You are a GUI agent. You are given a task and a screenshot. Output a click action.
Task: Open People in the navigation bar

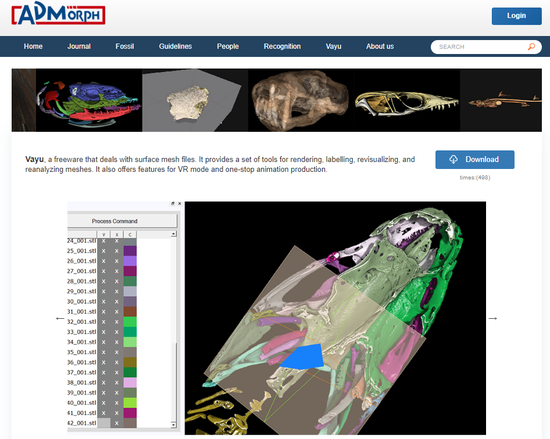(228, 46)
